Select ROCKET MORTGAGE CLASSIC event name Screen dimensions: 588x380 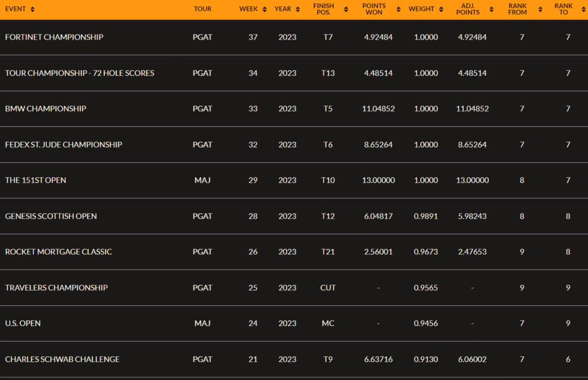tap(59, 252)
